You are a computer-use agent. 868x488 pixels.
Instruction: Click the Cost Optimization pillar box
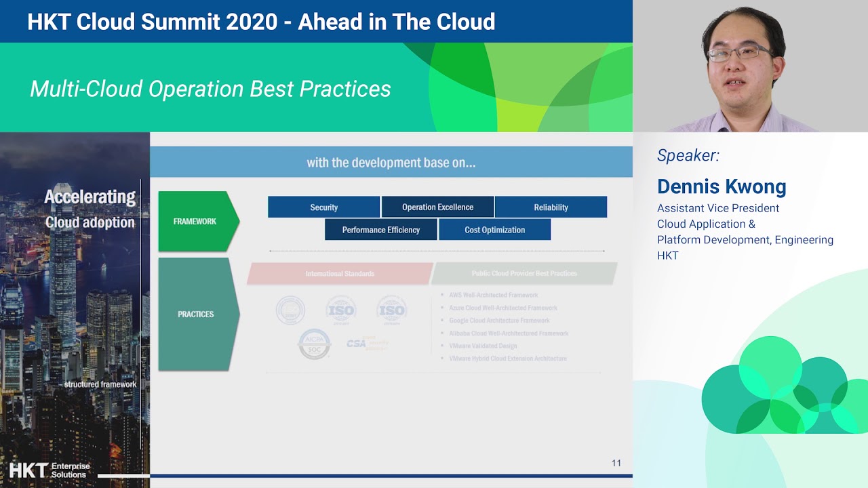click(494, 230)
